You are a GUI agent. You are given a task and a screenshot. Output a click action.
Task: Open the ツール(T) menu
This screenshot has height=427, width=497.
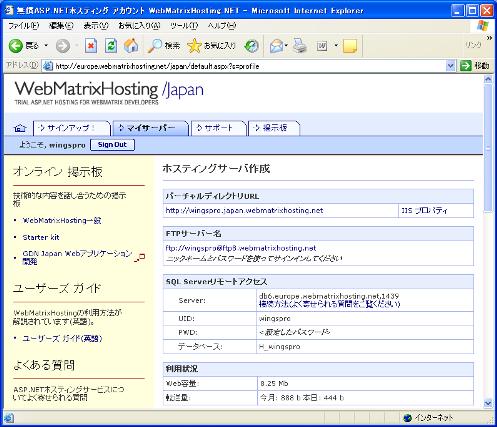[184, 26]
